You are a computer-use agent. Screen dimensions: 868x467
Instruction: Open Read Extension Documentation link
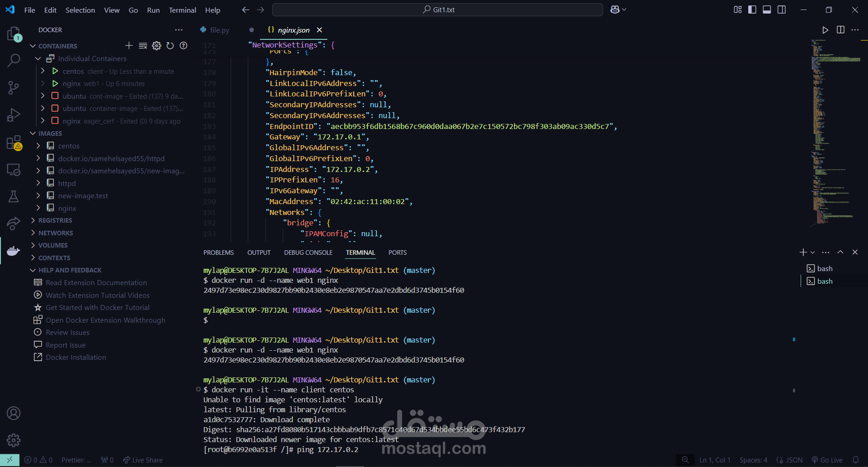pyautogui.click(x=96, y=282)
